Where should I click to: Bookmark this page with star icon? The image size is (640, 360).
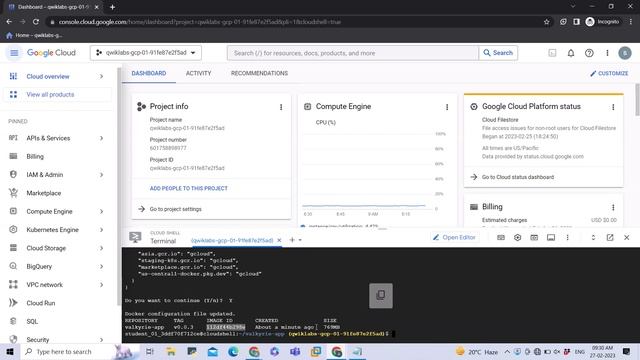click(547, 22)
